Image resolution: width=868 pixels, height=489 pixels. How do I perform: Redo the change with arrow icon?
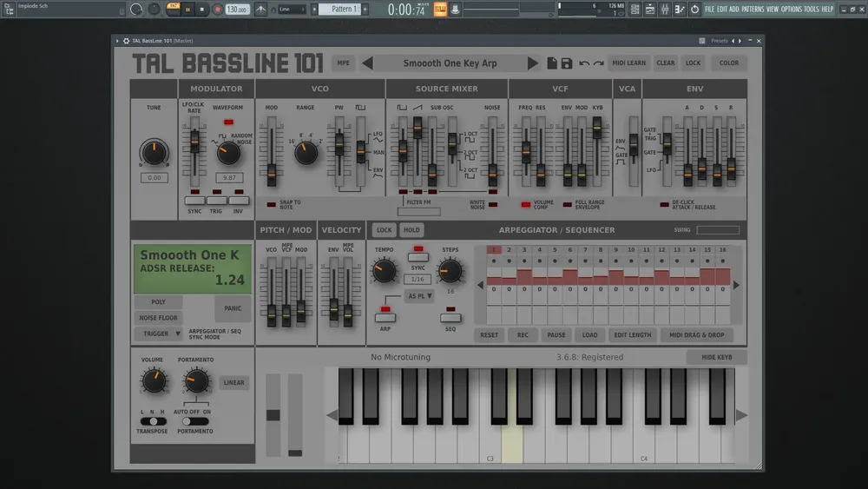click(598, 63)
